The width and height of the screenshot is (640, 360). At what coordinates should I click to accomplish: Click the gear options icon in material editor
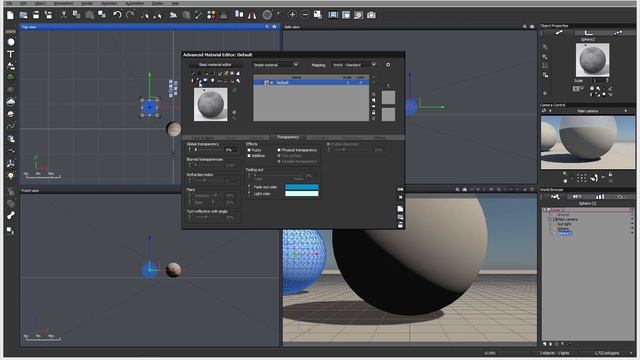pos(388,65)
